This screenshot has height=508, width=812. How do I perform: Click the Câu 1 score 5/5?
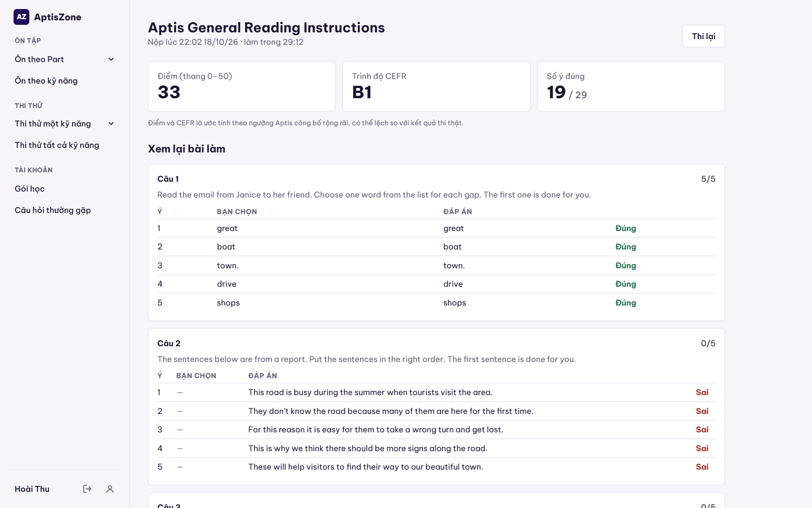(708, 179)
